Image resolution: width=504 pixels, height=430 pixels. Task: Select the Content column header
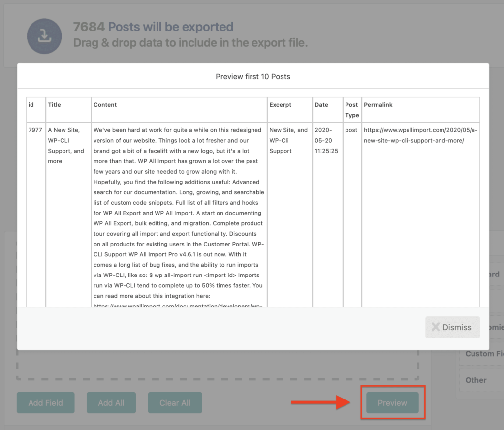coord(104,104)
